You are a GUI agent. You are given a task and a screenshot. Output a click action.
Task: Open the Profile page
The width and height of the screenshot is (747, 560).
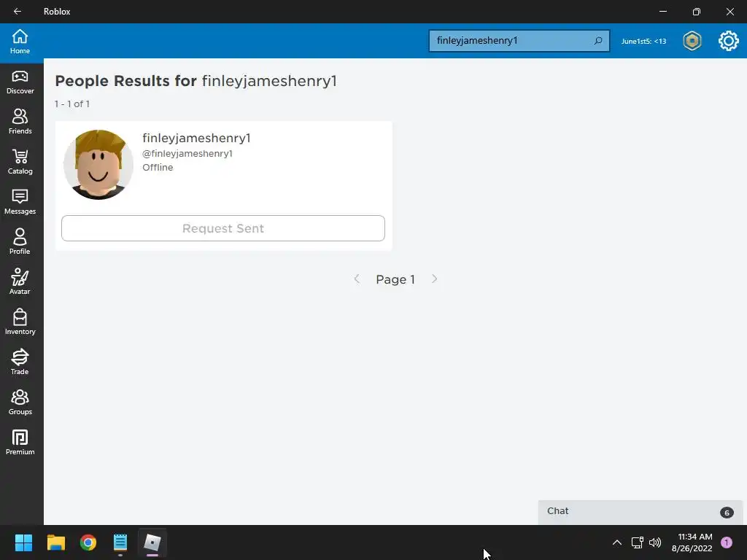20,242
